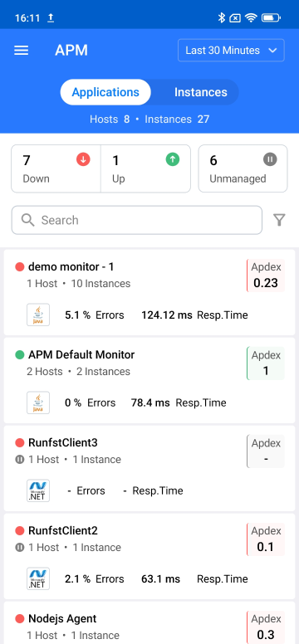The width and height of the screenshot is (299, 644).
Task: Switch to the Instances tab
Action: tap(200, 92)
